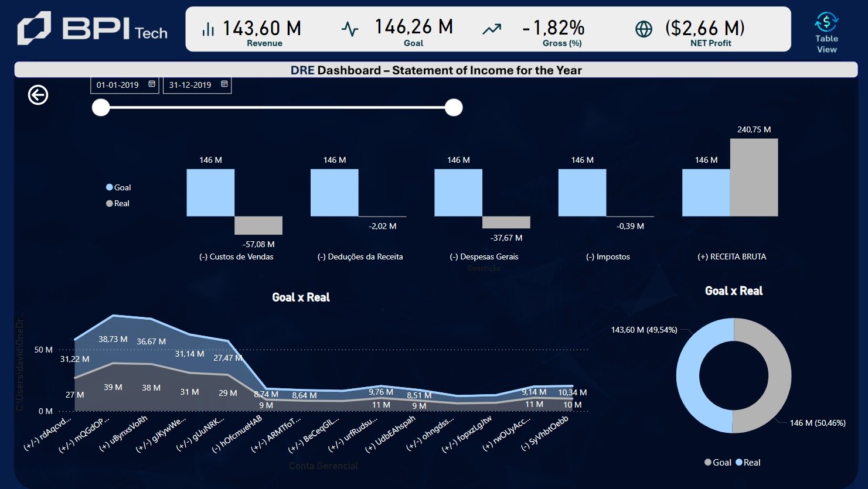Toggle Real legend in bar chart
The image size is (868, 489).
point(118,203)
